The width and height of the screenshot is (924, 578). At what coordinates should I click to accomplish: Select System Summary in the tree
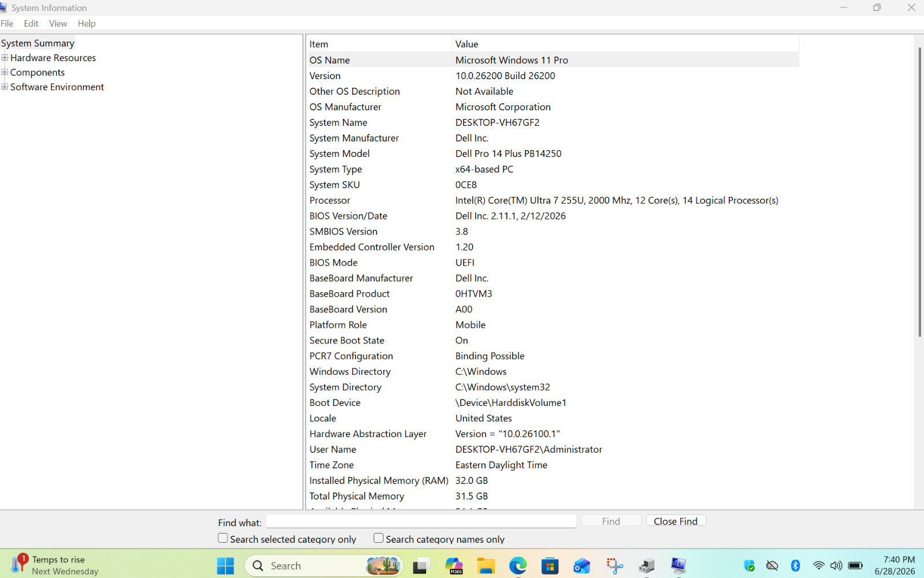pyautogui.click(x=38, y=43)
